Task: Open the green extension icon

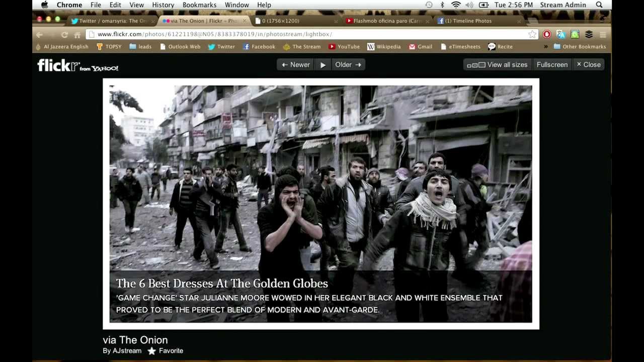Action: pyautogui.click(x=575, y=34)
